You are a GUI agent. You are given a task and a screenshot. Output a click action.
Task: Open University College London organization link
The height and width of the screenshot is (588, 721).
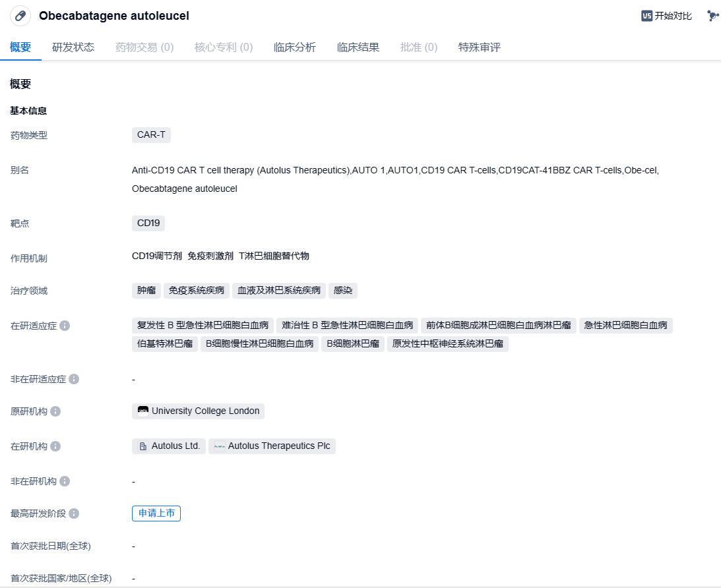[199, 411]
